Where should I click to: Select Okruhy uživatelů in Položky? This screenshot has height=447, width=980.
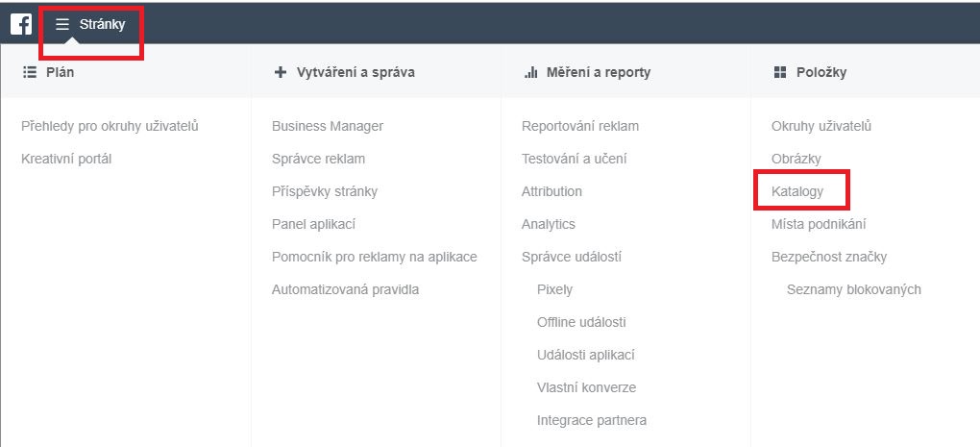821,126
